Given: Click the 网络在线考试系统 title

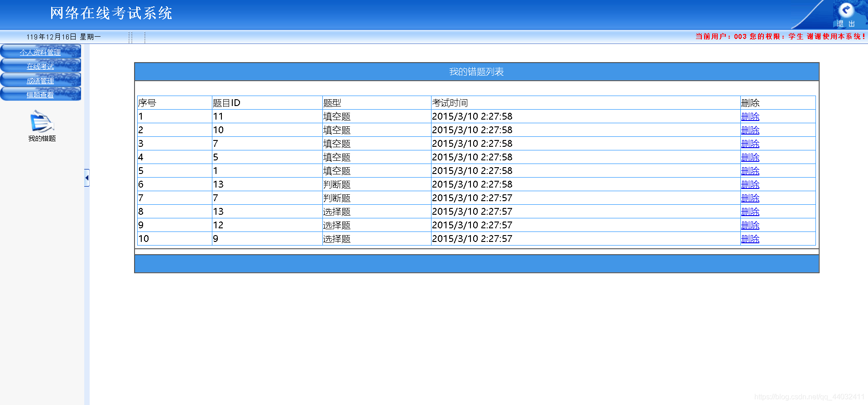Looking at the screenshot, I should coord(111,13).
